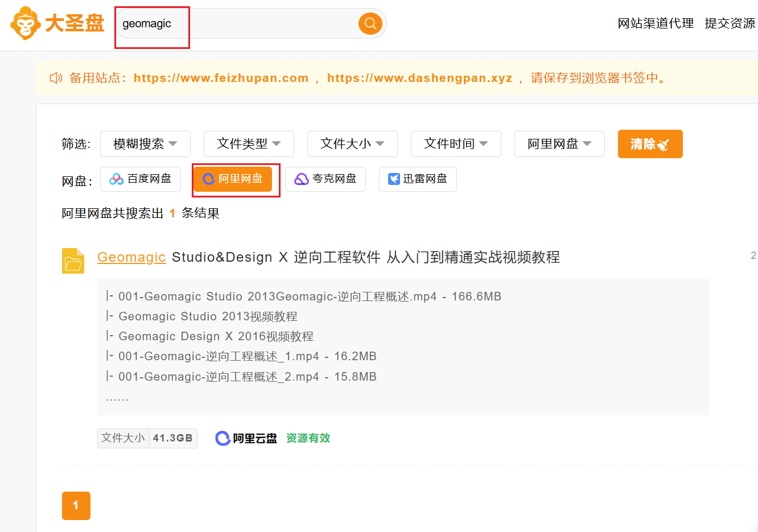The image size is (758, 532).
Task: Expand the 模糊搜索 filter dropdown
Action: [x=145, y=144]
